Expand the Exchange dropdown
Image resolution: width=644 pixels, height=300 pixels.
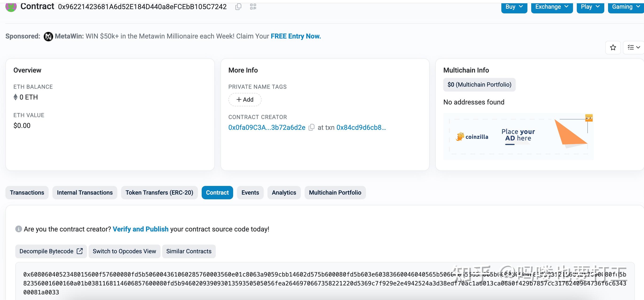tap(552, 7)
